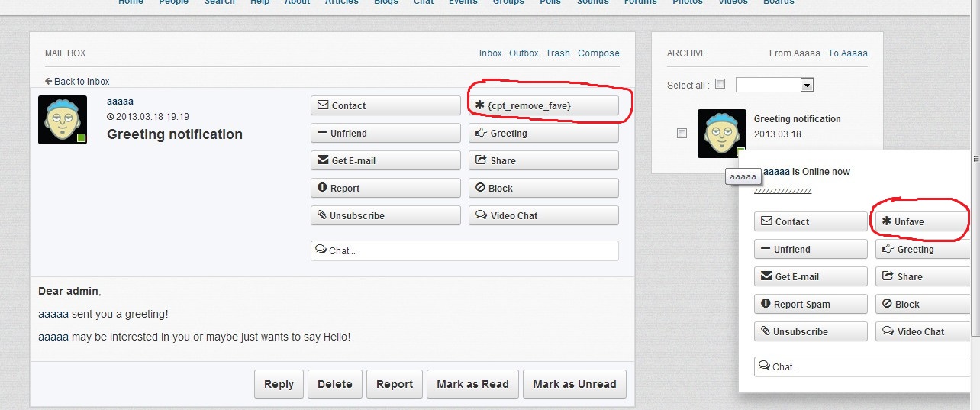
Task: Click Mark as Read
Action: click(x=472, y=384)
